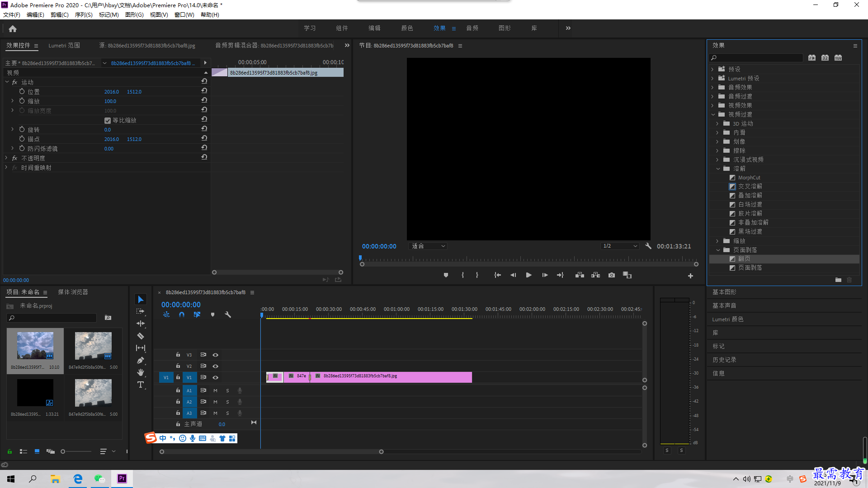Toggle V3 track output eye

pos(216,355)
